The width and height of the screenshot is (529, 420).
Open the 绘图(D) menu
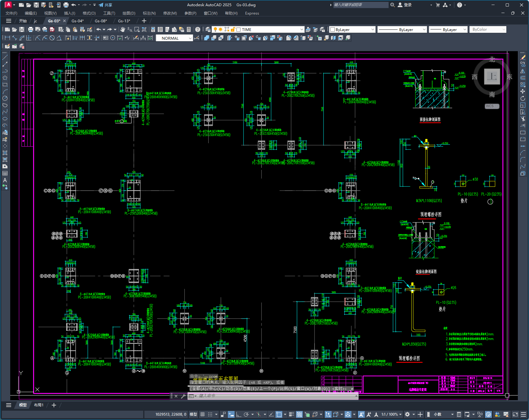coord(129,13)
